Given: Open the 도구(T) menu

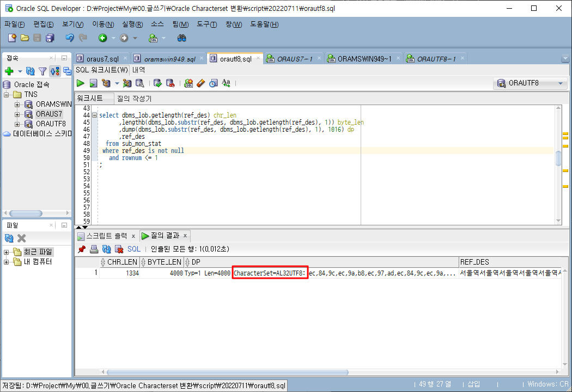Looking at the screenshot, I should pos(207,24).
